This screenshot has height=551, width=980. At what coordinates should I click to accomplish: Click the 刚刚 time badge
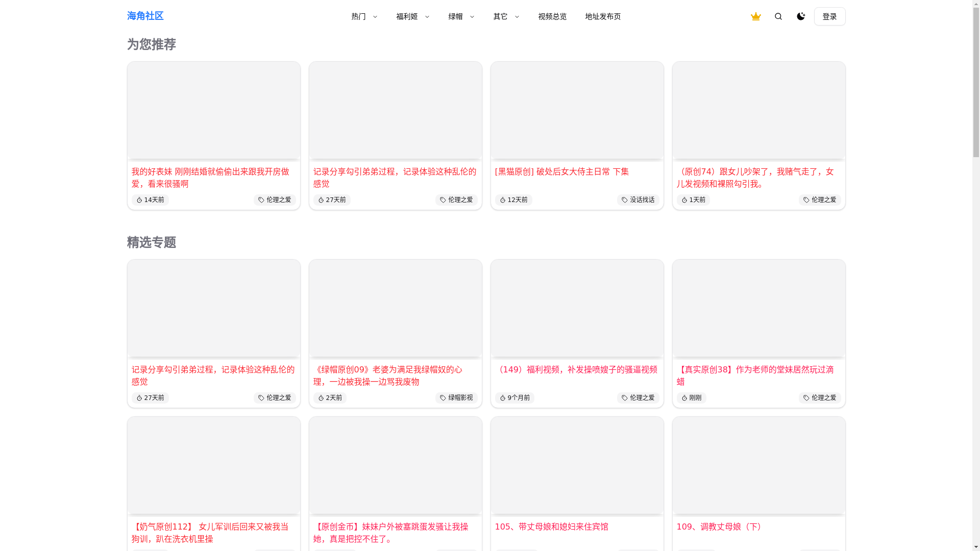coord(691,398)
